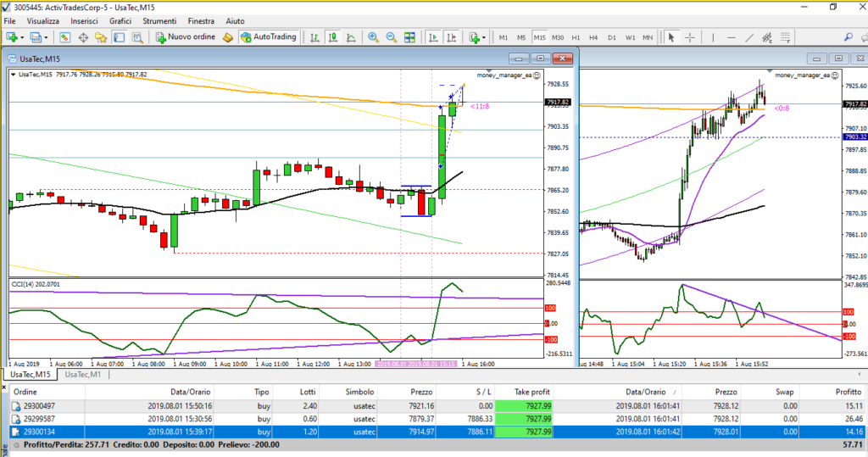Image resolution: width=868 pixels, height=457 pixels.
Task: Switch to candlestick chart display
Action: (332, 37)
